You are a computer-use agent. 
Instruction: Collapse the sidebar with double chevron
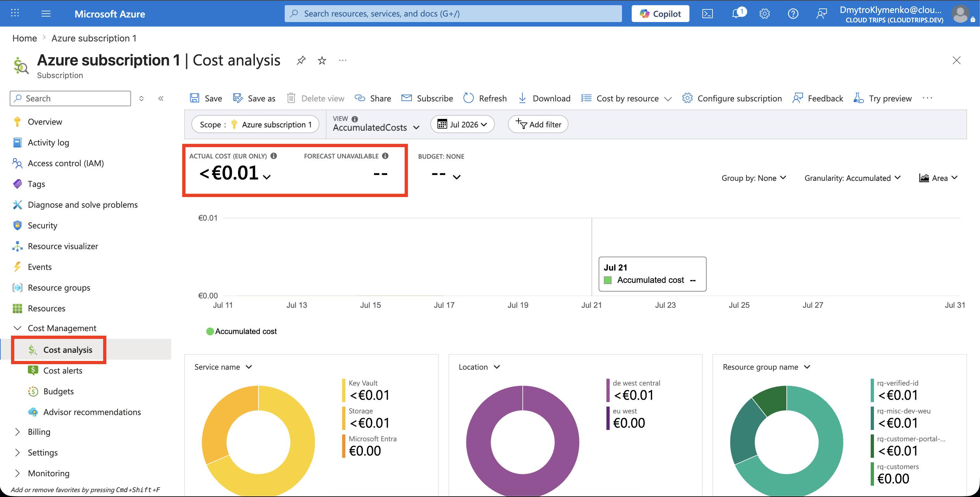[161, 98]
